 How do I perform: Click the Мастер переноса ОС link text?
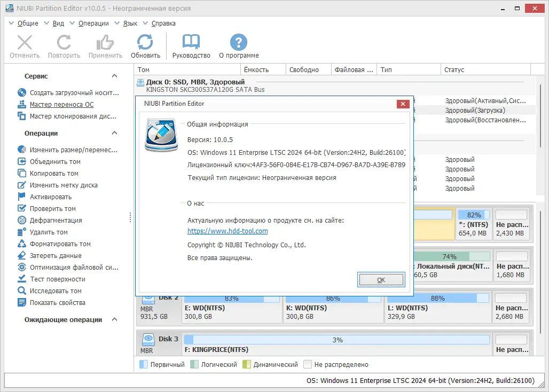click(x=61, y=104)
